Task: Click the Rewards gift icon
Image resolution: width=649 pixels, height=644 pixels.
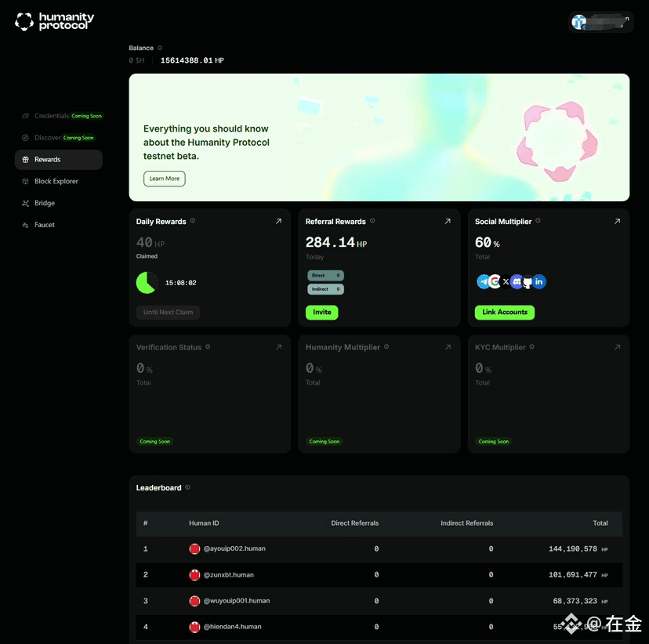Action: [x=25, y=160]
